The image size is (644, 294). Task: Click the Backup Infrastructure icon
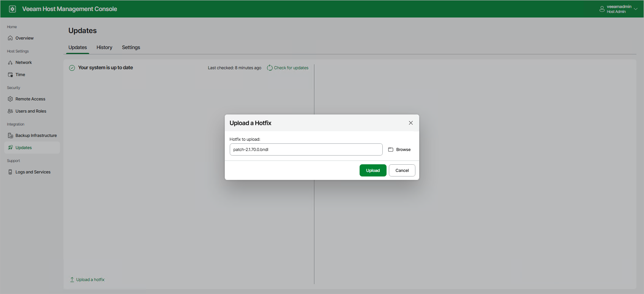(10, 135)
